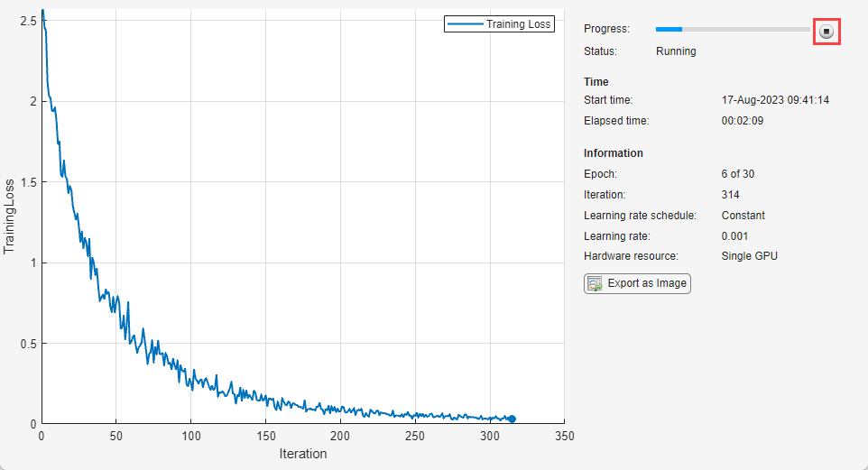
Task: Select the Training Loss legend text
Action: 518,24
